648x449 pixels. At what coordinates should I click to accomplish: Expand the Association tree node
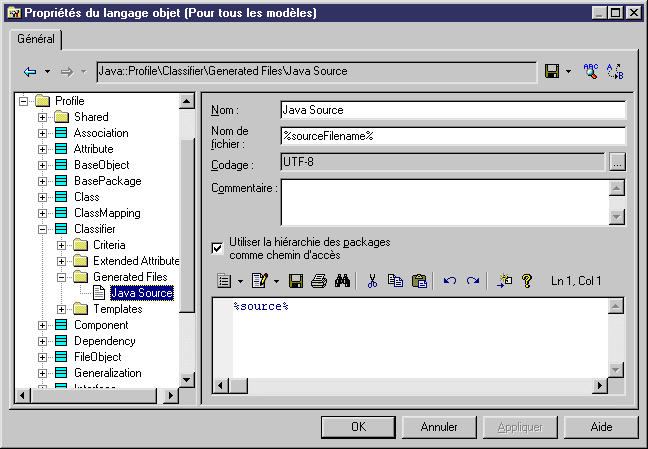pyautogui.click(x=43, y=133)
